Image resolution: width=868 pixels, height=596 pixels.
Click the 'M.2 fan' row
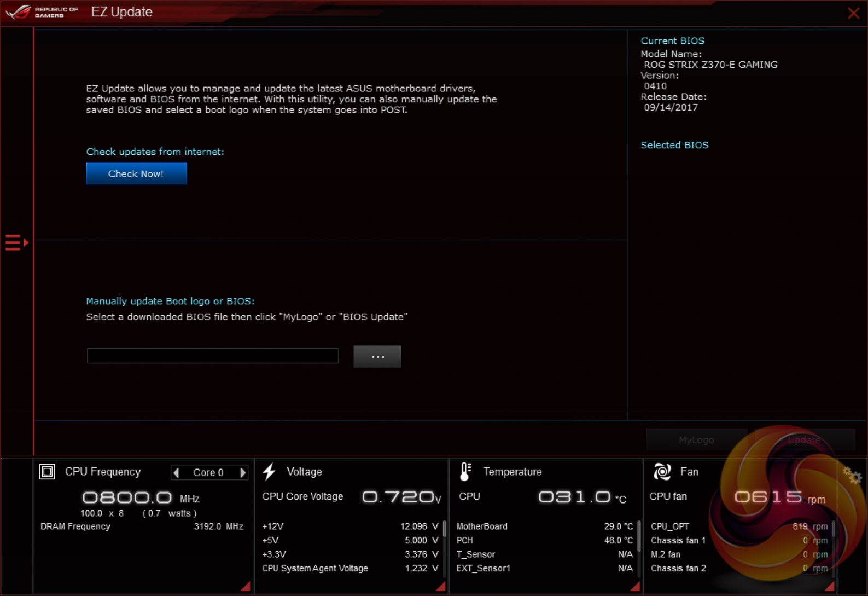(739, 554)
